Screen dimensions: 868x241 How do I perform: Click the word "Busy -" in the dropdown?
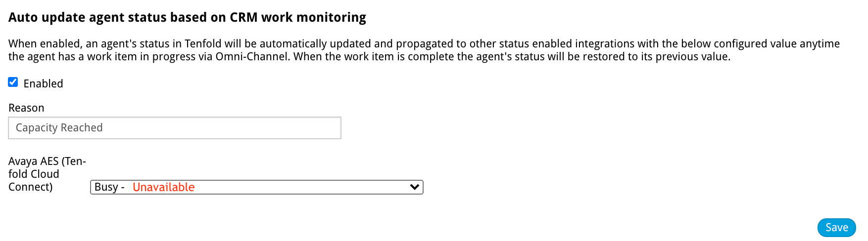(109, 187)
